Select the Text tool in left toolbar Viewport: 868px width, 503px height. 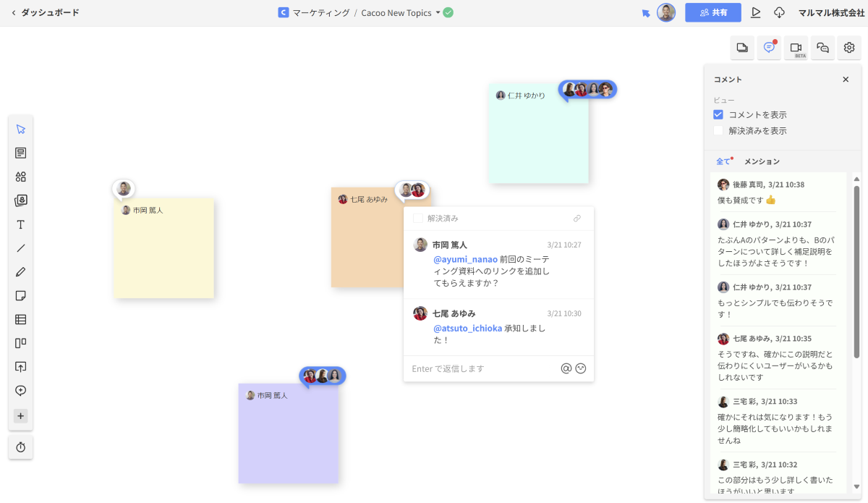click(x=20, y=225)
